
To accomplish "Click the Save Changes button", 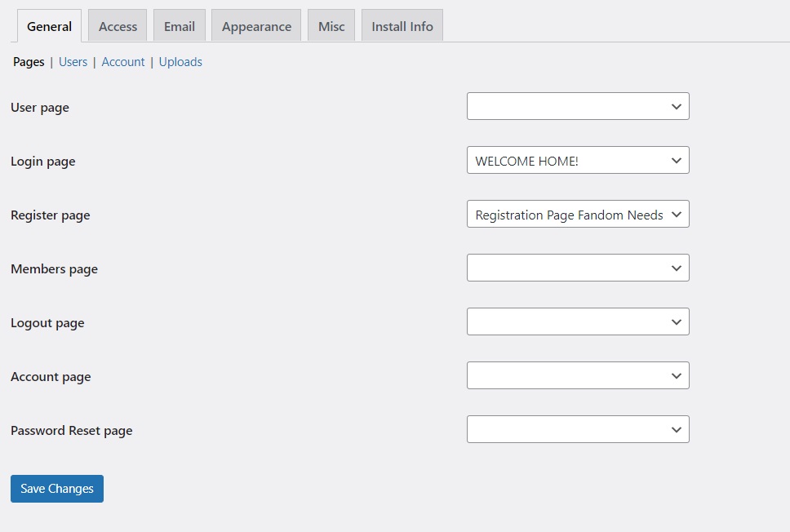I will coord(57,489).
